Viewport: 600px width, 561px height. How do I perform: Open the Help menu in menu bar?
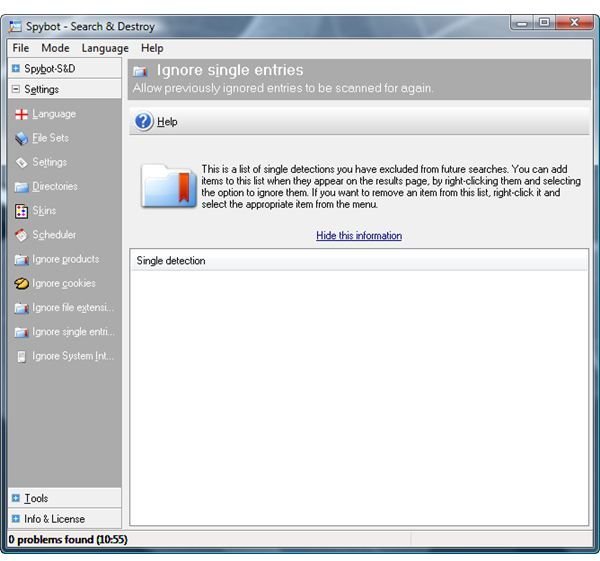tap(152, 48)
